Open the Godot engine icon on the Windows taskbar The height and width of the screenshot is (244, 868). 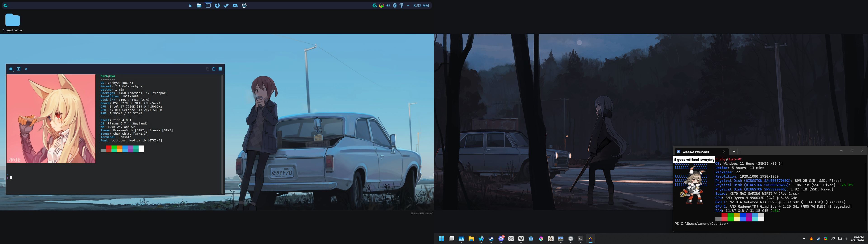[x=531, y=239]
